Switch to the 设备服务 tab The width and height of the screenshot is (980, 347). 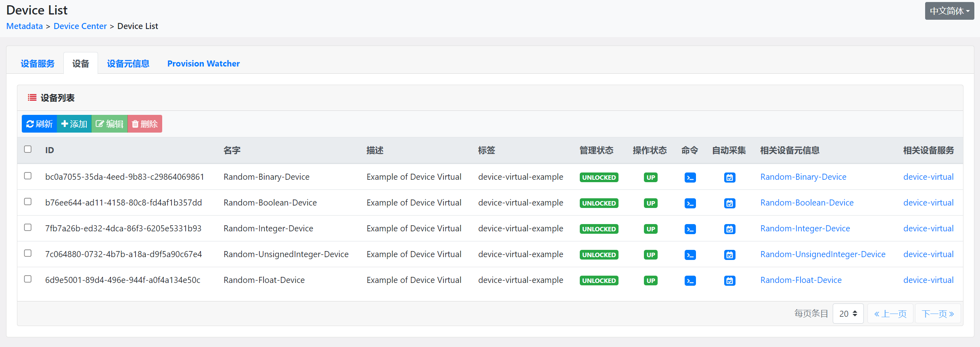[38, 64]
